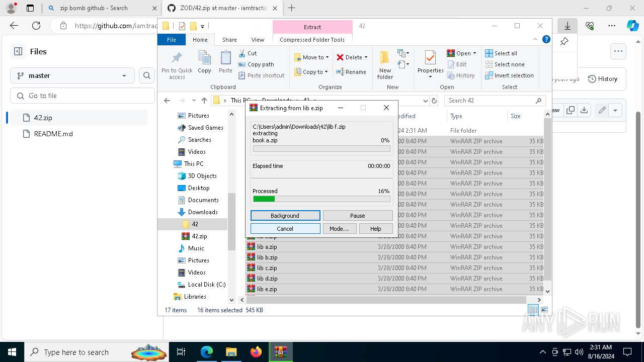
Task: Switch to the Share ribbon tab
Action: (x=229, y=40)
